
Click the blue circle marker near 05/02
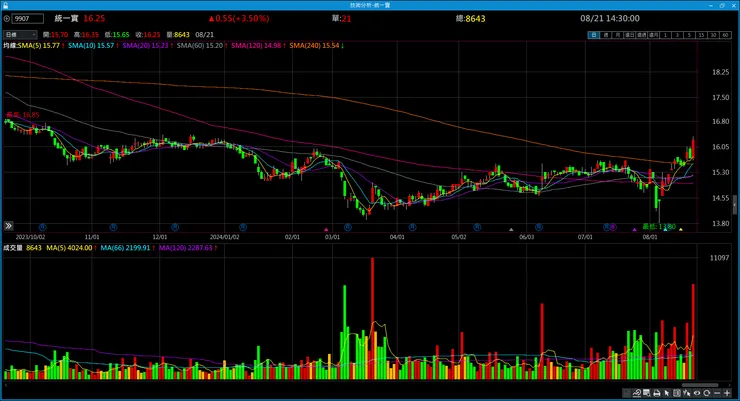pos(477,227)
